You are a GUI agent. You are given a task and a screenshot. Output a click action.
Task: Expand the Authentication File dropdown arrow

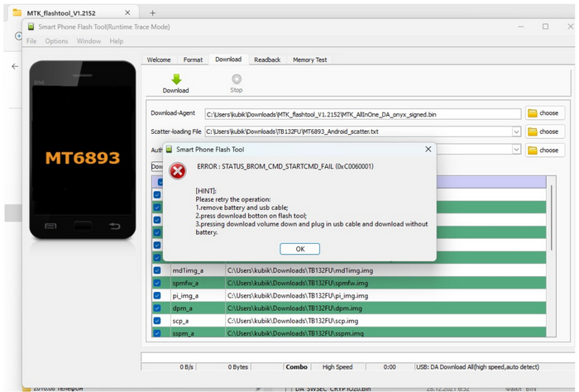516,150
